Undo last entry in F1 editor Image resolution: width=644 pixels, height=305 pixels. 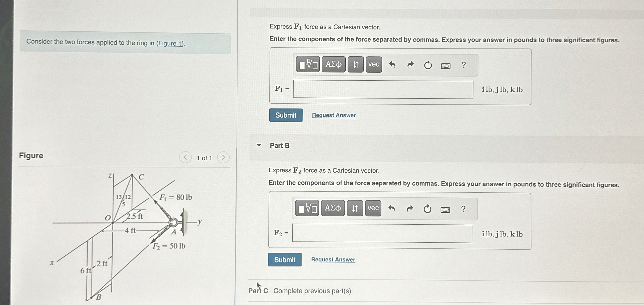[392, 65]
